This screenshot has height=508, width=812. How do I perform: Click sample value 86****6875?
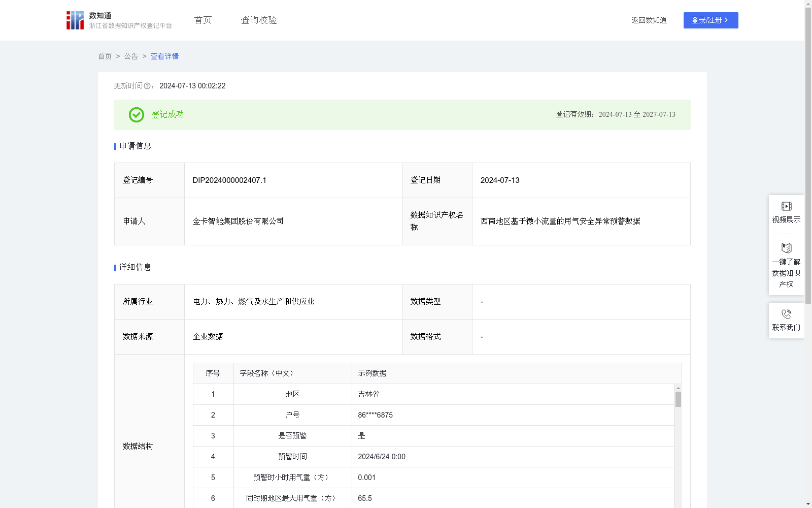coord(375,415)
